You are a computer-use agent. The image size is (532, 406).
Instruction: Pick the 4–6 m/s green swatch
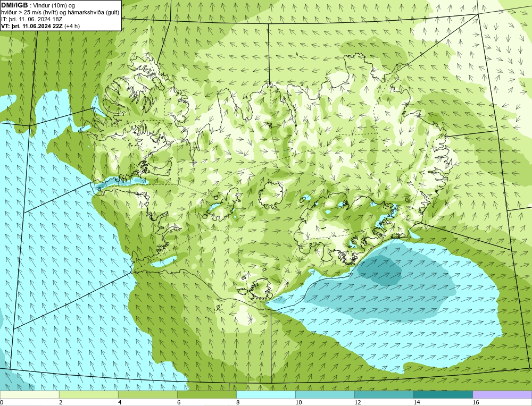click(147, 395)
